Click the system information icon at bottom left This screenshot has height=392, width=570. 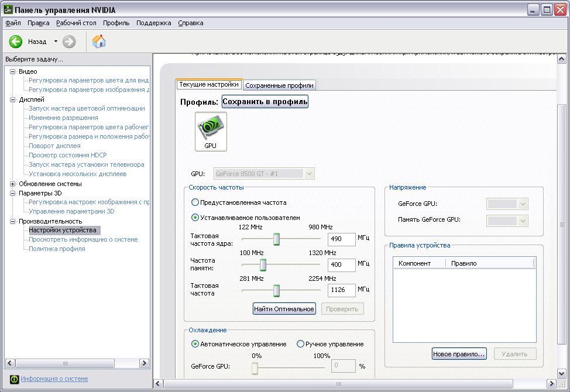[x=15, y=379]
